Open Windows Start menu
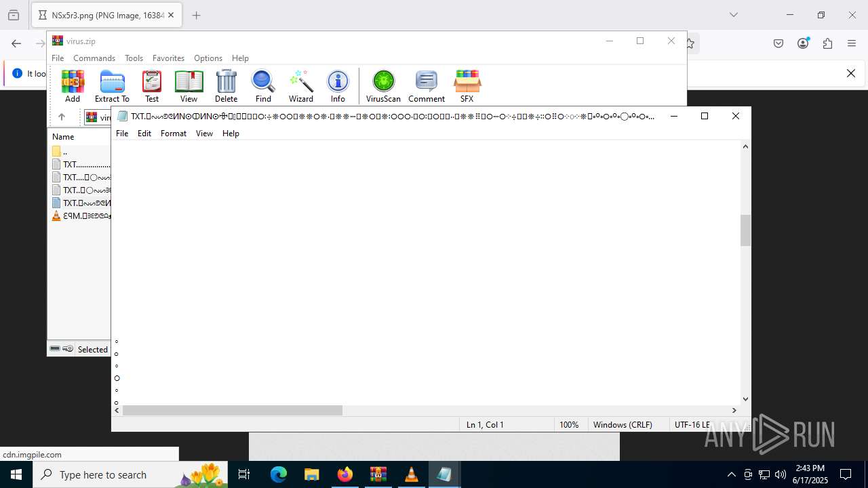 [16, 474]
